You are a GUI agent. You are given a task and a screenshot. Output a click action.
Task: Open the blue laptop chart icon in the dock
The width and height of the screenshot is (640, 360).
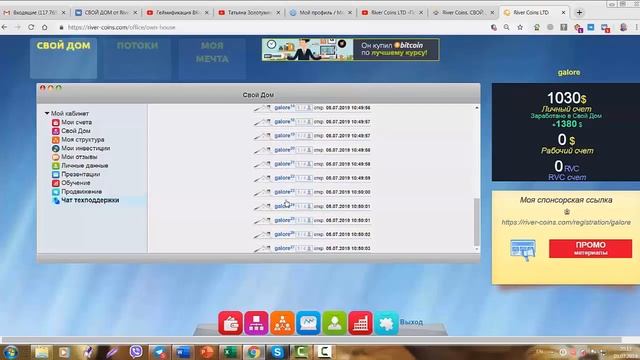click(308, 323)
